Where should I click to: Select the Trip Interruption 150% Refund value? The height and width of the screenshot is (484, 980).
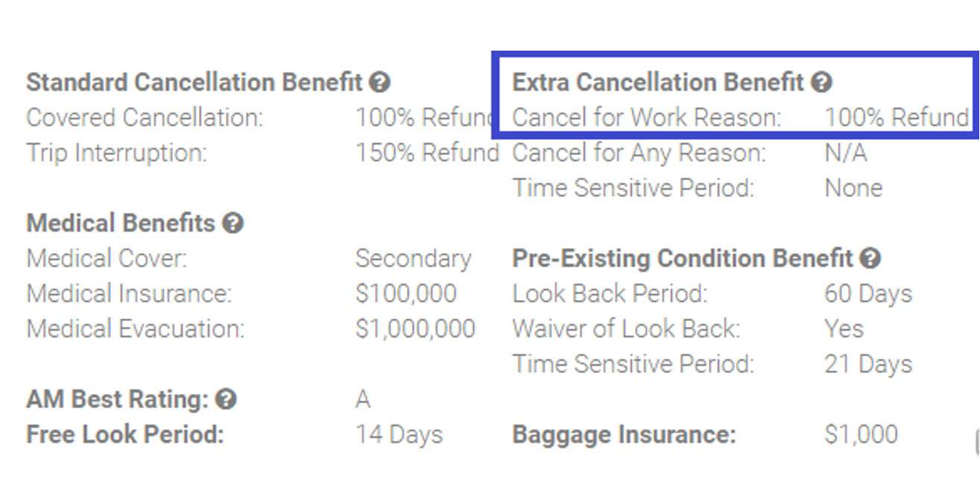coord(427,153)
